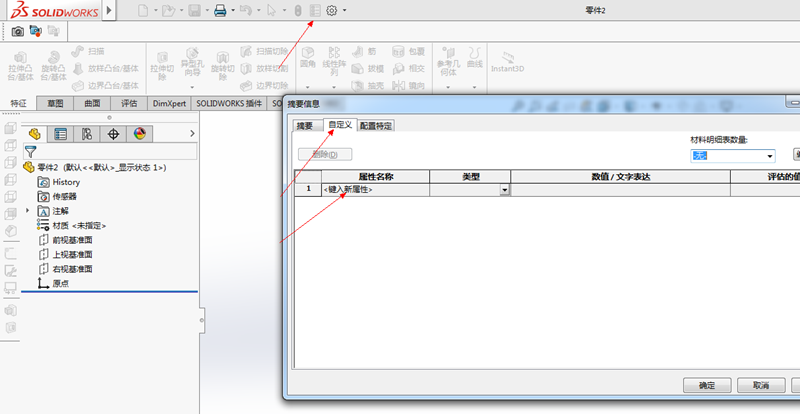Expand manager panel tabs chevron
800x414 pixels.
click(x=192, y=134)
